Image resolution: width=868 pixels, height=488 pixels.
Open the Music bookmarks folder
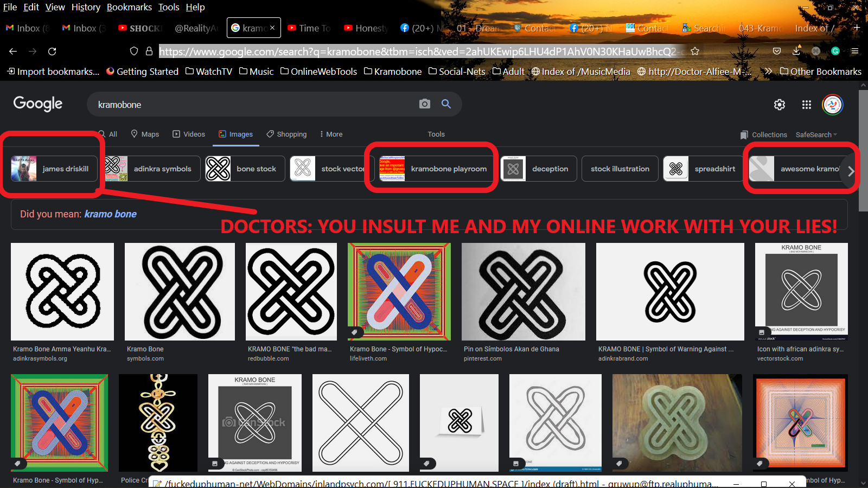[x=256, y=72]
